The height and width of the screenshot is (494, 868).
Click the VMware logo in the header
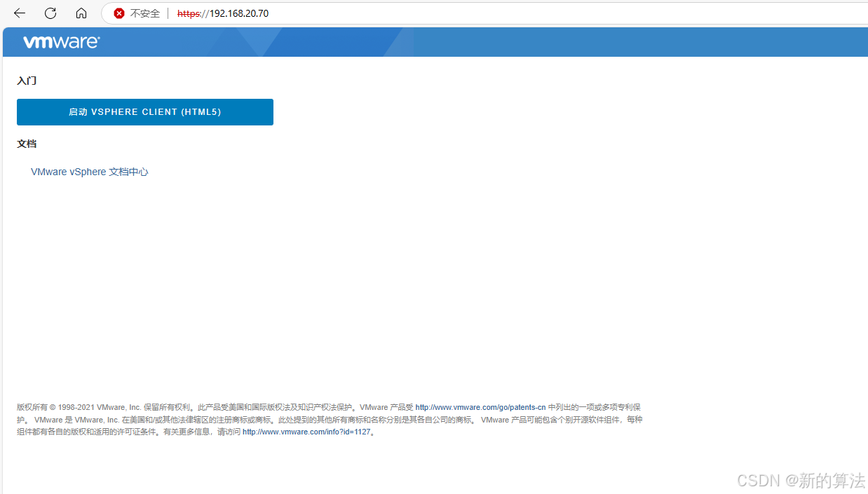click(x=62, y=42)
